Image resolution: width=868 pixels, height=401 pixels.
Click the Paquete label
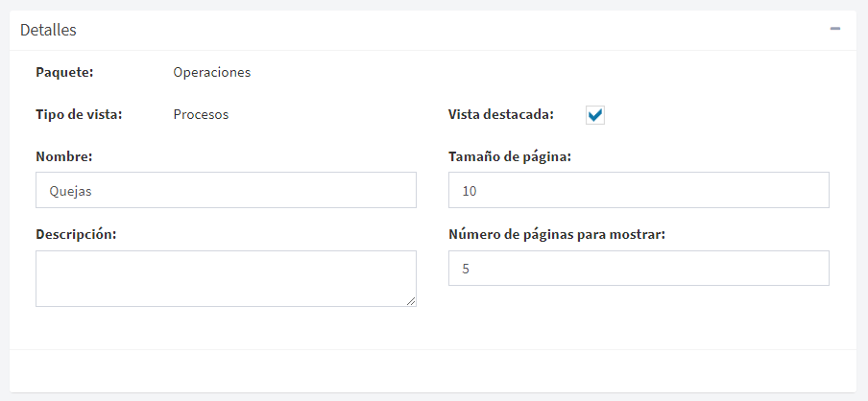[x=64, y=73]
